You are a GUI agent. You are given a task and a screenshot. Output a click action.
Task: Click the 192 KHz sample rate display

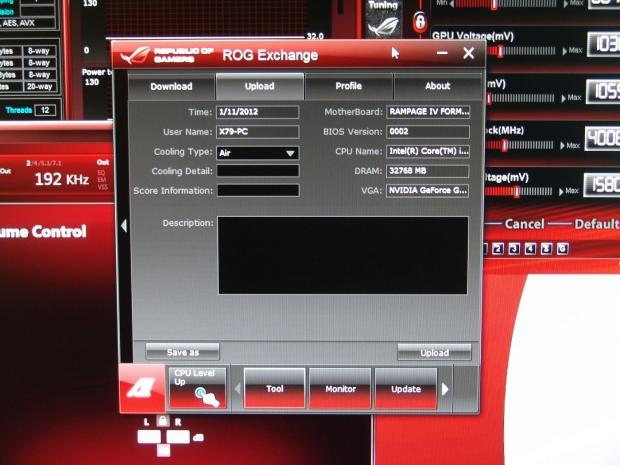(x=62, y=180)
